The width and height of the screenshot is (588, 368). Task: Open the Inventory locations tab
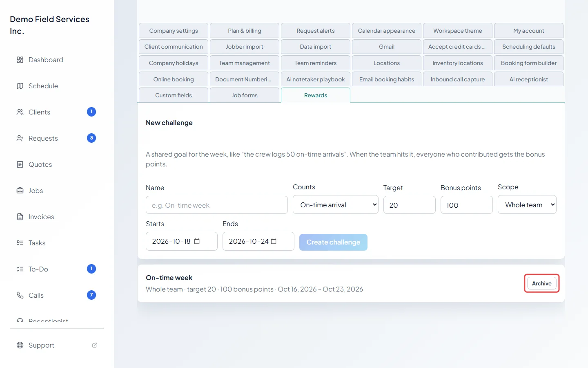(x=458, y=63)
